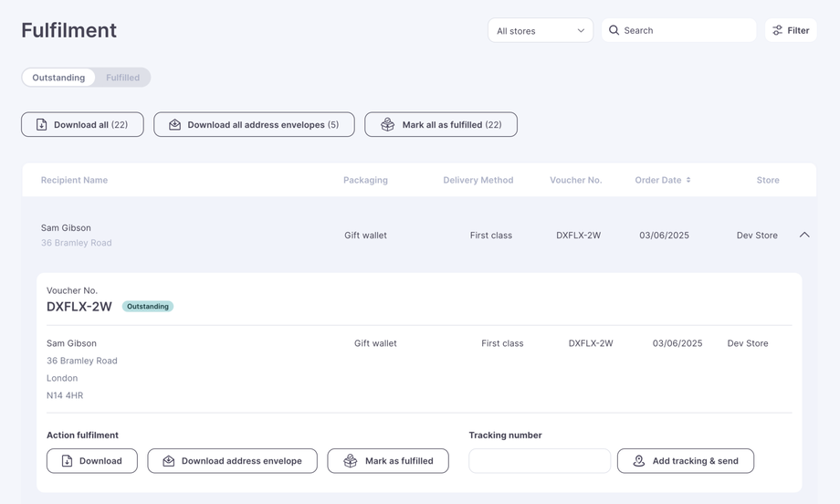Click the parcel icon in Mark all as fulfilled
The height and width of the screenshot is (504, 840).
tap(387, 124)
